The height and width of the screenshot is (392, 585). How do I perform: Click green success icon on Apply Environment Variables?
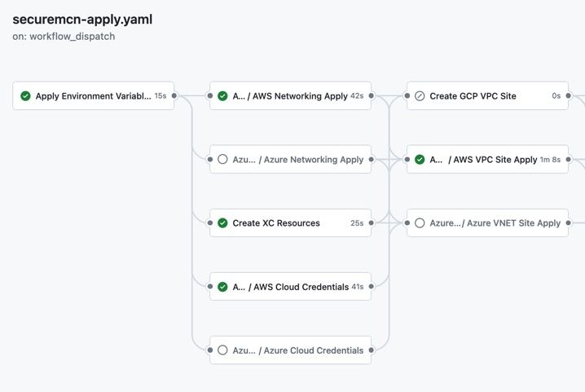(25, 96)
